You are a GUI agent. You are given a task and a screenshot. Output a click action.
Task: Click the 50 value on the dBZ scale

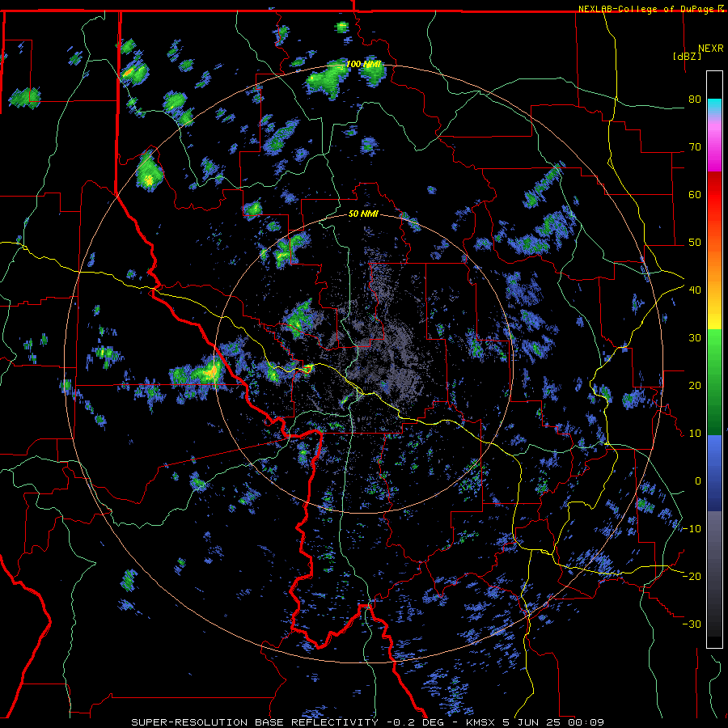(x=695, y=243)
